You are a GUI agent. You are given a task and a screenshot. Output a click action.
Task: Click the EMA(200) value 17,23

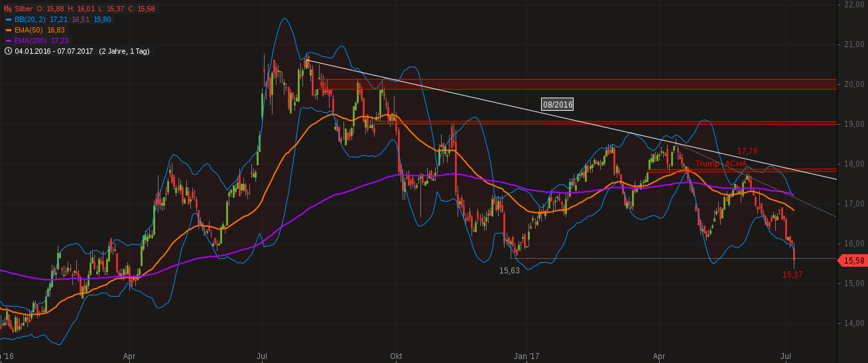coord(60,40)
